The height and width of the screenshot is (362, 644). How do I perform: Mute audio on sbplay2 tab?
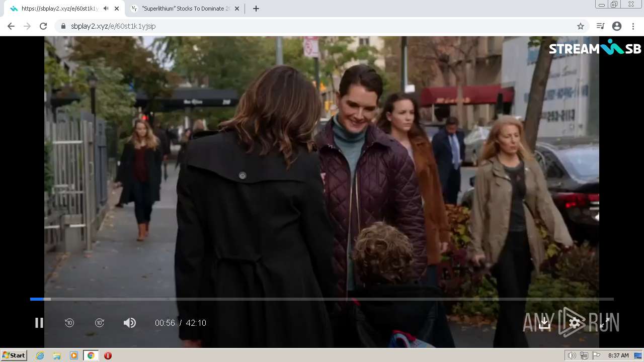(x=106, y=9)
